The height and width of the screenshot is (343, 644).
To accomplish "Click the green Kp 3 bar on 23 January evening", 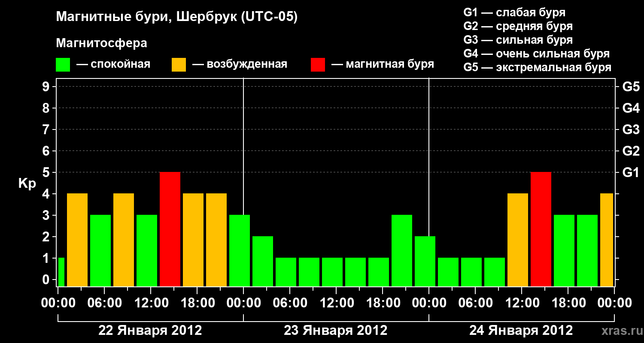I will 402,250.
